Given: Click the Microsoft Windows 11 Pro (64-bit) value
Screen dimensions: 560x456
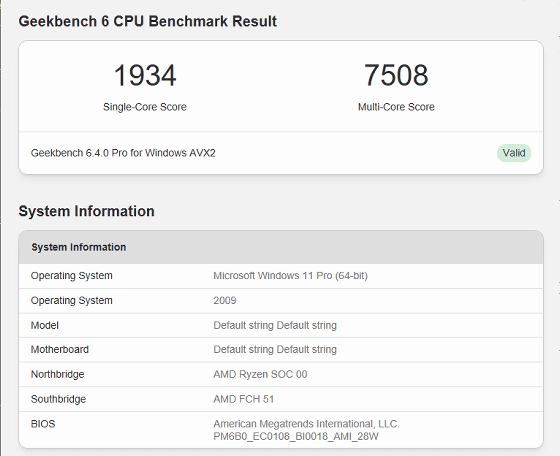Looking at the screenshot, I should pyautogui.click(x=290, y=276).
